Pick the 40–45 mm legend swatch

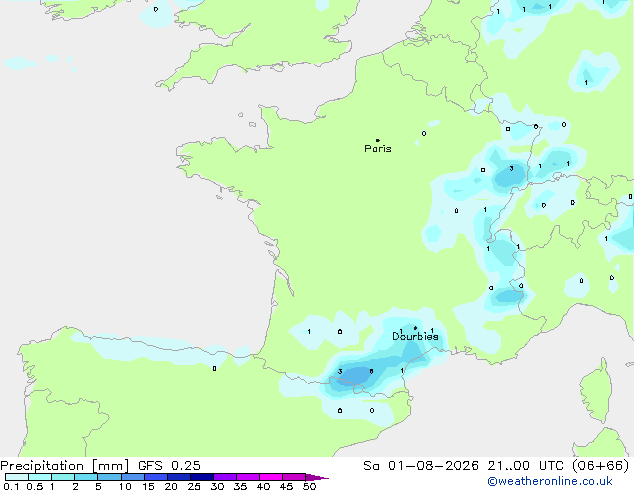(x=271, y=477)
